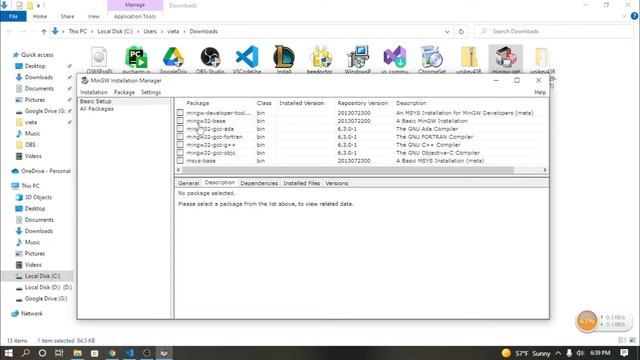Open Cortana circle on taskbar

42,353
